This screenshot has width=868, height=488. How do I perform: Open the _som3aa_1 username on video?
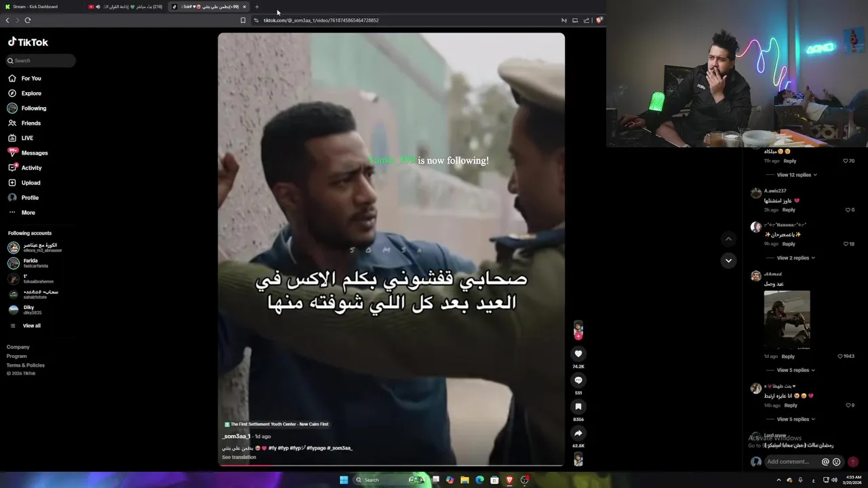(237, 436)
